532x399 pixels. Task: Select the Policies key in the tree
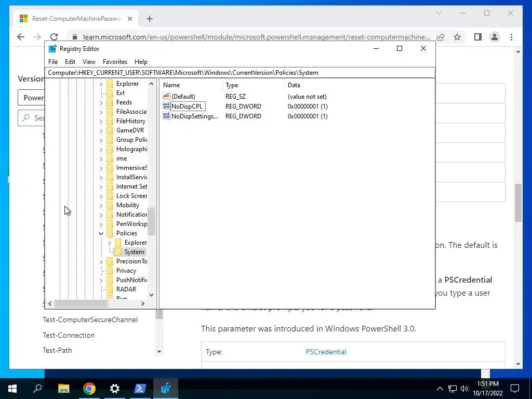pos(127,233)
